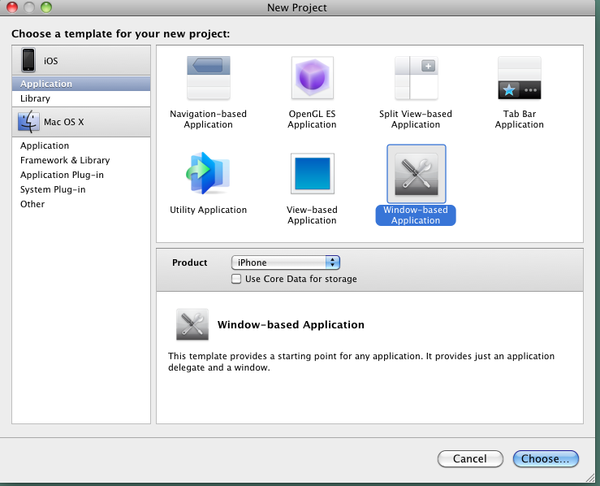The width and height of the screenshot is (600, 486).
Task: Click the window resize grip corner
Action: pos(591,478)
